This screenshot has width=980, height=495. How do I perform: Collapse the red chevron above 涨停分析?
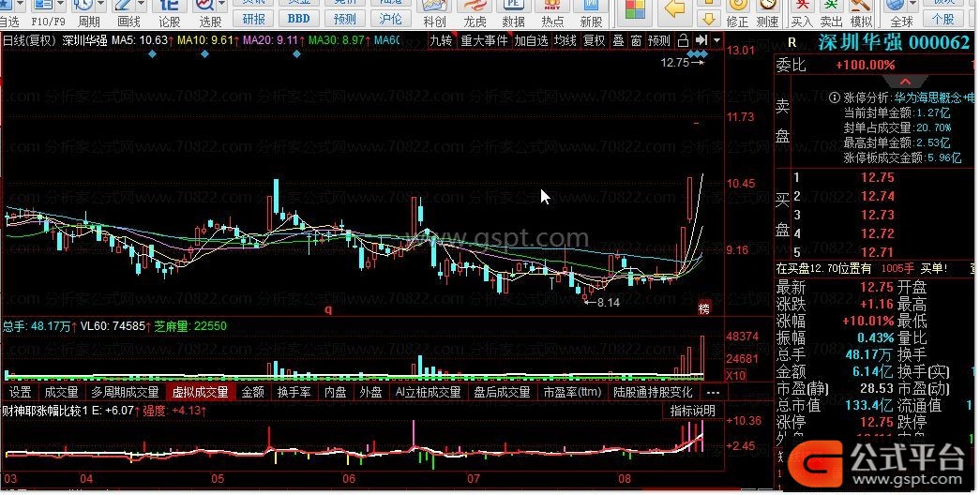pyautogui.click(x=906, y=82)
